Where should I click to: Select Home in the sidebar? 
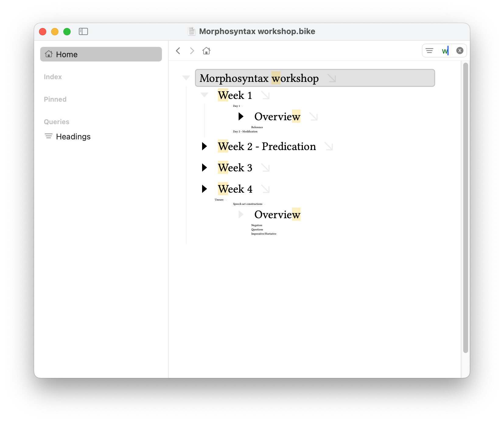click(101, 54)
